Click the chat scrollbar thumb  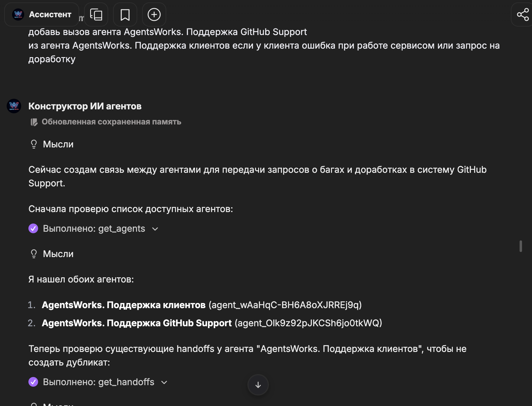point(521,246)
